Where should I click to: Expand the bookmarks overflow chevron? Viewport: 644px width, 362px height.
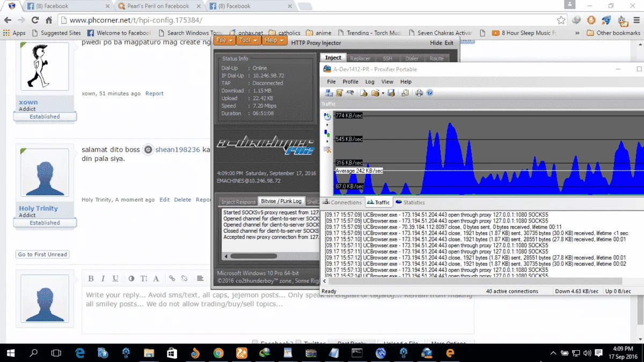pos(577,33)
